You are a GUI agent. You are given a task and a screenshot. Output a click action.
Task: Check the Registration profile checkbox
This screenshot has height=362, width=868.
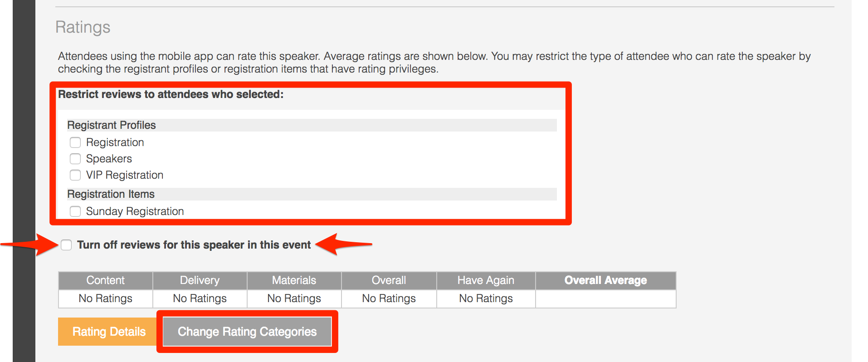pos(75,142)
